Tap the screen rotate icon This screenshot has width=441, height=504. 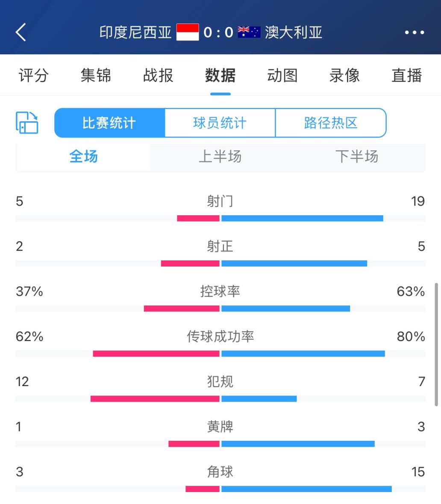click(x=27, y=123)
